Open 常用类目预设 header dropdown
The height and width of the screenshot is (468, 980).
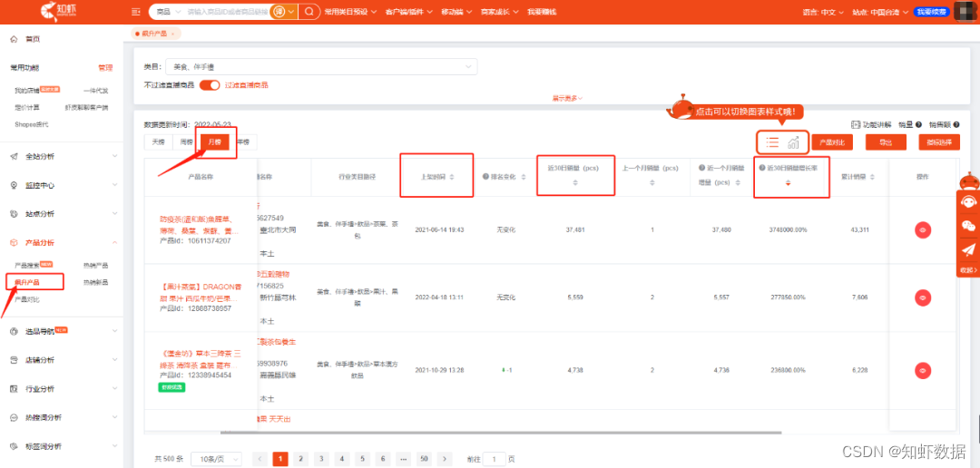[x=350, y=12]
